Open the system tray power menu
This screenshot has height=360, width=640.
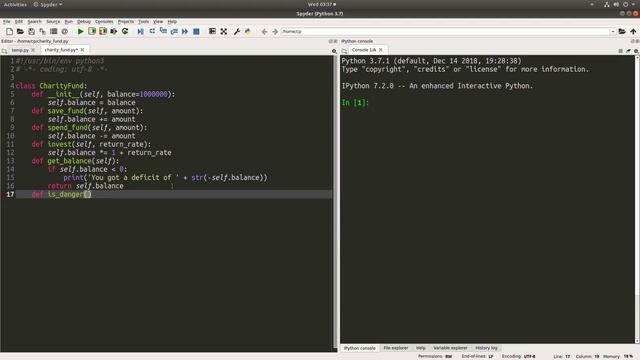(x=625, y=4)
